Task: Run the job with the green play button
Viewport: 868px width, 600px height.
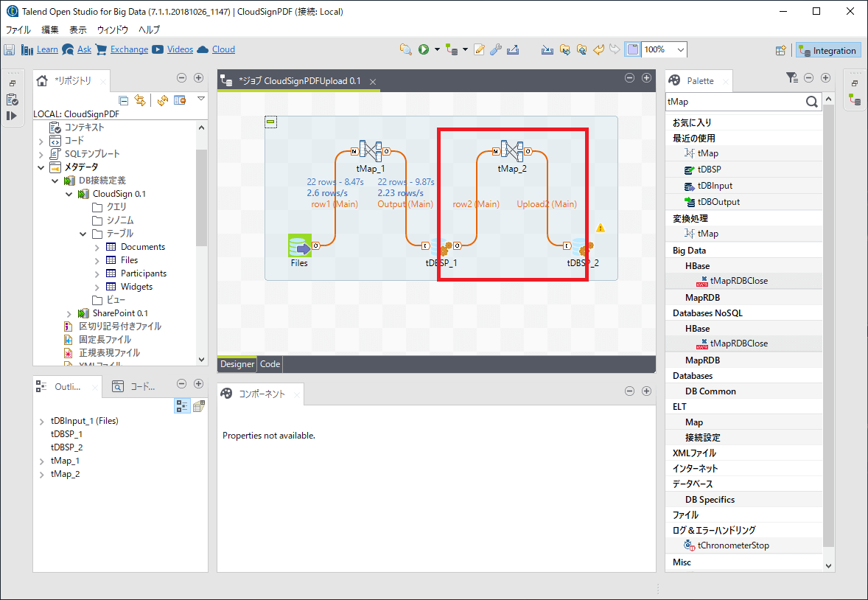Action: point(424,50)
